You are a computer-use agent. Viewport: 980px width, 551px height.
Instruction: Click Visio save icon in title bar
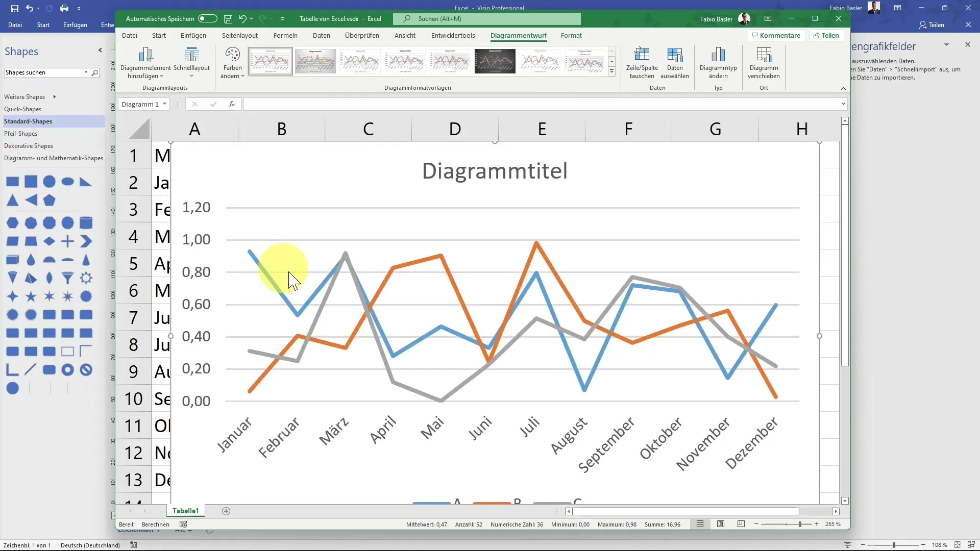[x=14, y=8]
